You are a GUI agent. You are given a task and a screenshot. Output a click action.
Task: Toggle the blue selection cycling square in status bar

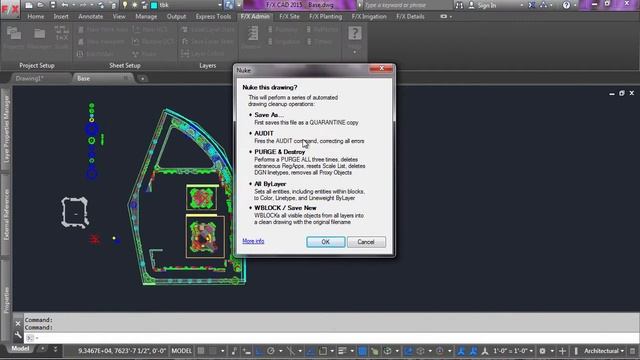pyautogui.click(x=362, y=351)
